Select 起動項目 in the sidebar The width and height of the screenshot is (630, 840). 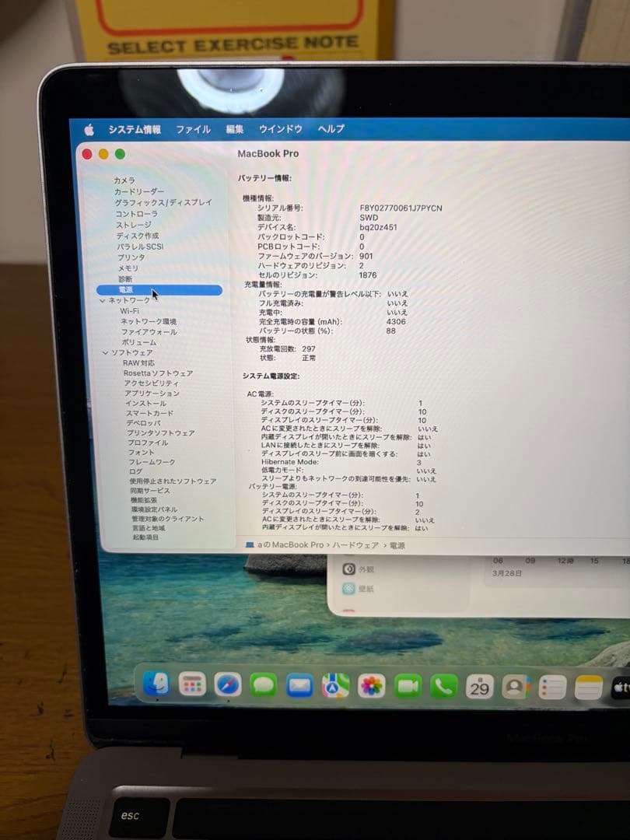tap(145, 537)
